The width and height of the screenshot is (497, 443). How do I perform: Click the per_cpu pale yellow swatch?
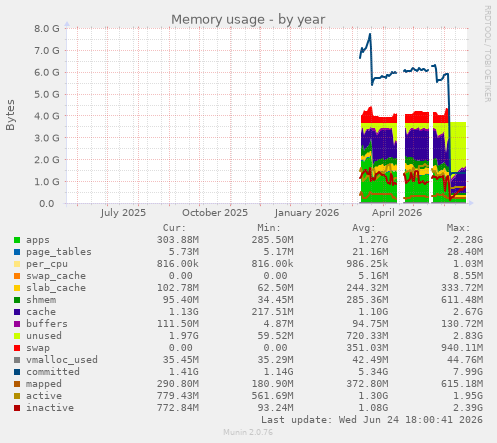click(x=17, y=264)
